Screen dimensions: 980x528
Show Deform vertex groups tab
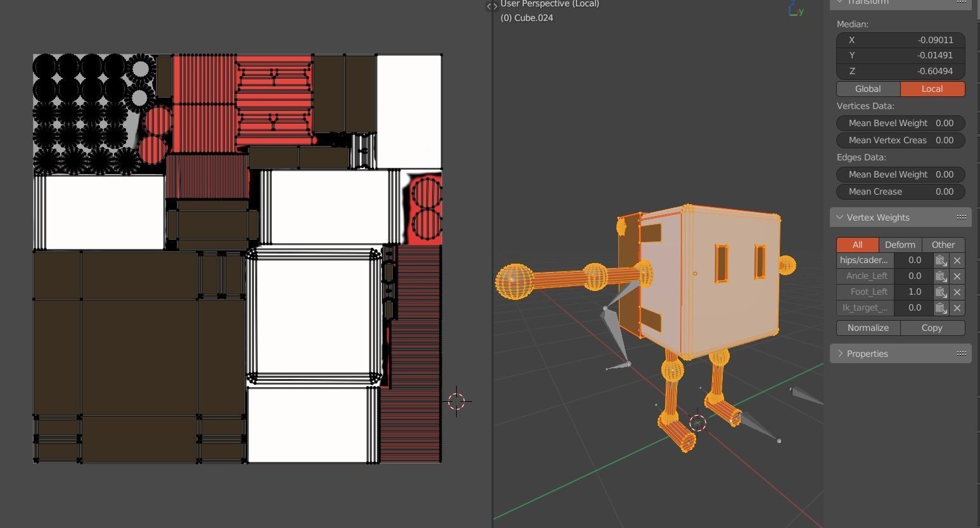[x=900, y=245]
